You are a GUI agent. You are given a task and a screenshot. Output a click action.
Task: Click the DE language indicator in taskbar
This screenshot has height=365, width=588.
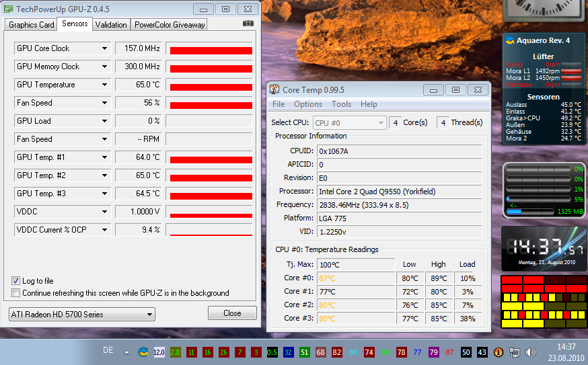pyautogui.click(x=108, y=350)
